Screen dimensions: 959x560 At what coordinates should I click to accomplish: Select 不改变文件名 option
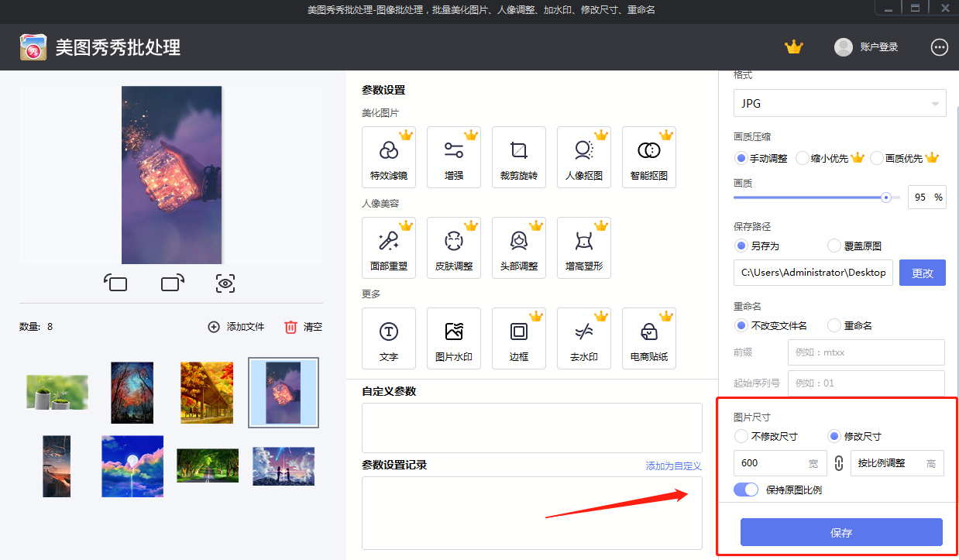point(742,325)
